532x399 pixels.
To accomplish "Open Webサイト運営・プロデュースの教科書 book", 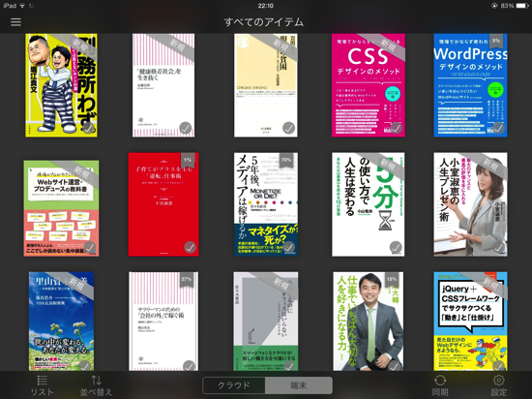I will [61, 208].
